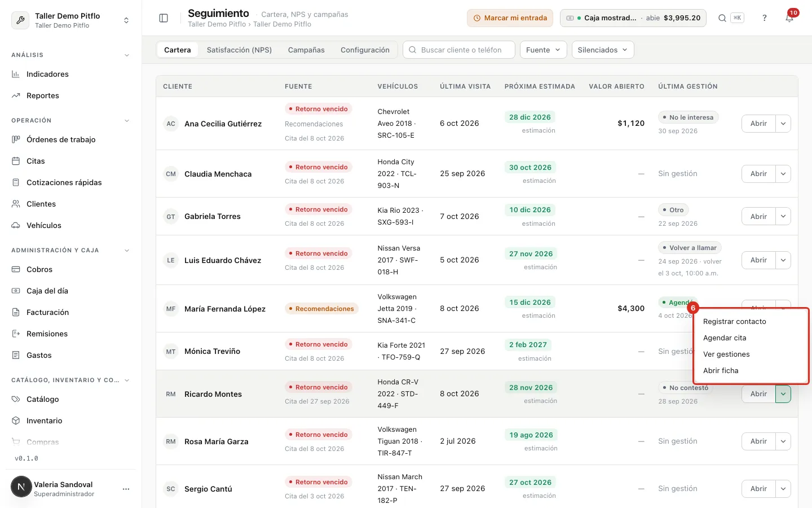Click Abrir for Luis Eduardo Chávez

758,260
